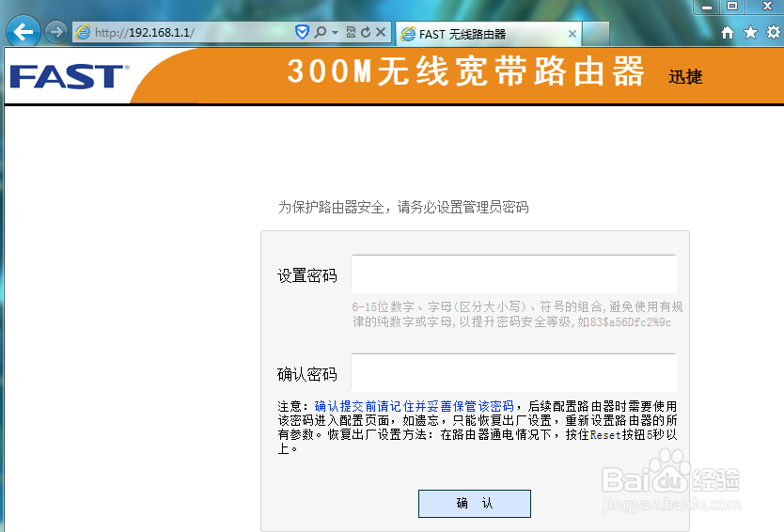Viewport: 784px width, 532px height.
Task: Click the 确认密码 label
Action: pyautogui.click(x=307, y=374)
